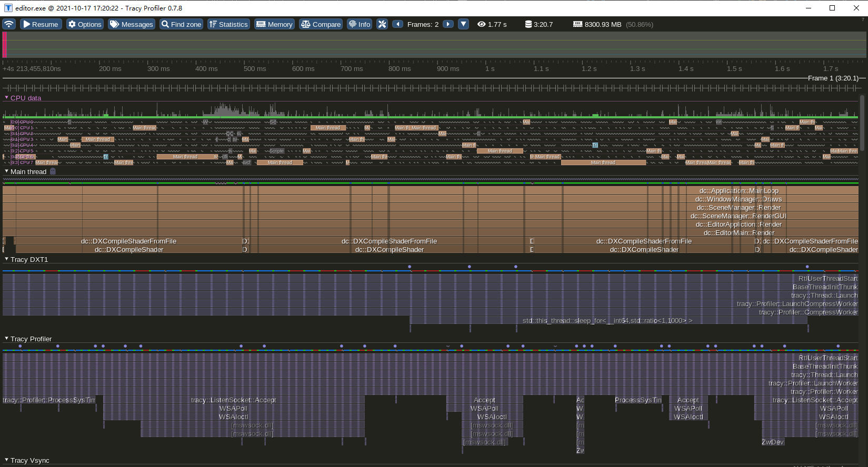Click the Wi-Fi connection status icon
Viewport: 868px width, 467px height.
coord(9,24)
